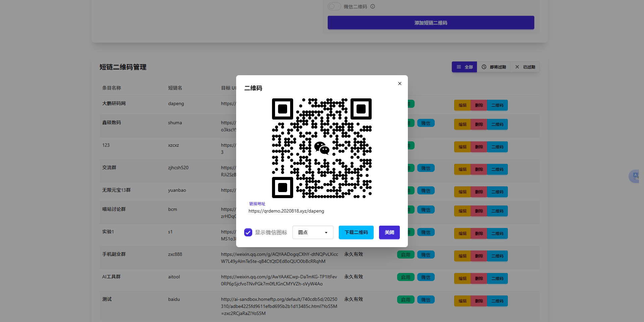Click 编辑 for 无限元宝13群 row
This screenshot has width=644, height=322.
tap(462, 192)
